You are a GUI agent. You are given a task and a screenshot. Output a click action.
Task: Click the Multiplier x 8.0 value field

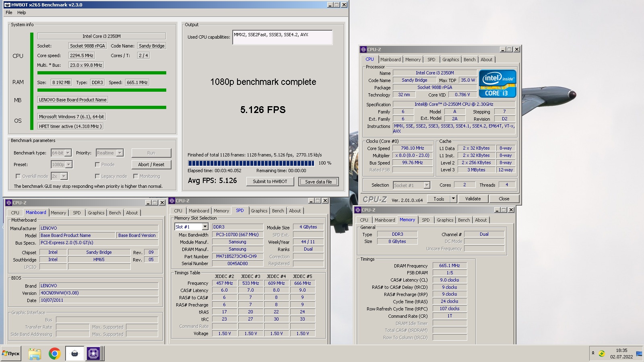point(413,155)
